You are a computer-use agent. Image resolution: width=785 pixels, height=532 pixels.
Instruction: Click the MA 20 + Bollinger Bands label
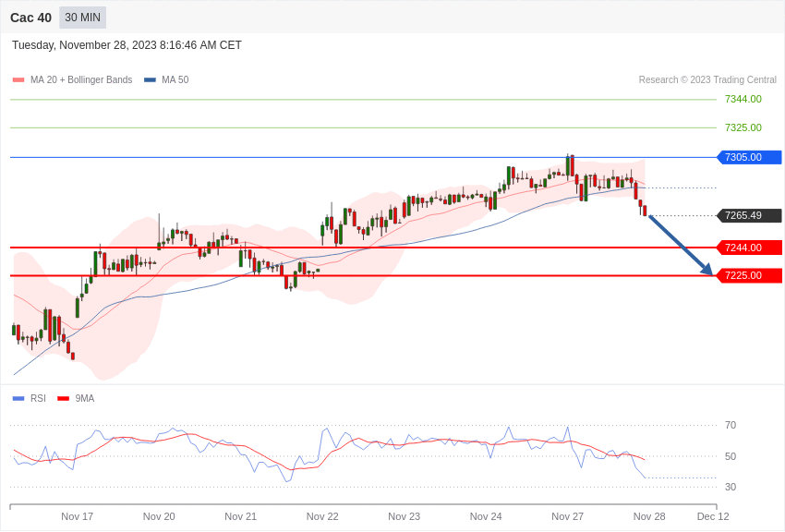(81, 79)
